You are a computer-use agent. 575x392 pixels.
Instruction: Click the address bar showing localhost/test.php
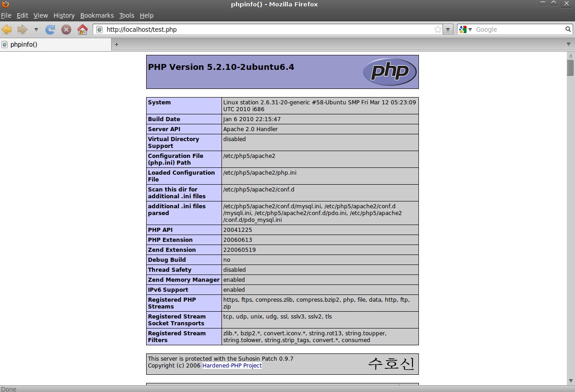(x=268, y=29)
